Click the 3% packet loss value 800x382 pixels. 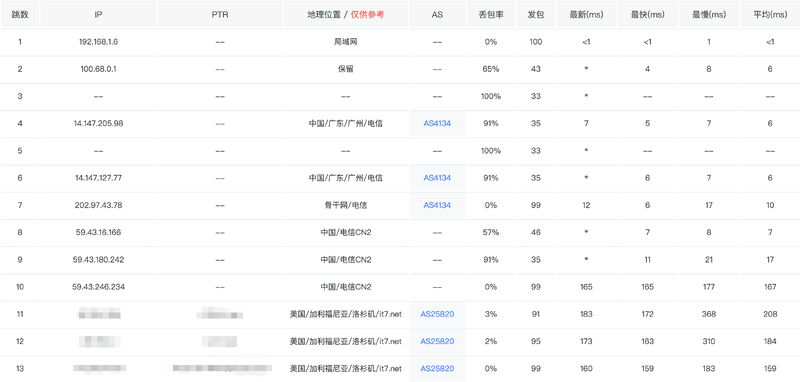491,314
